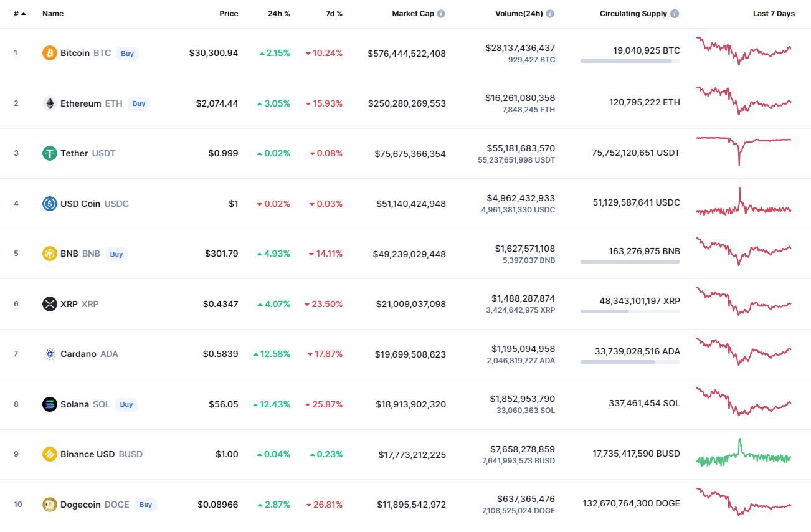Viewport: 811px width, 532px height.
Task: Click the Tether coin logo
Action: [x=49, y=153]
